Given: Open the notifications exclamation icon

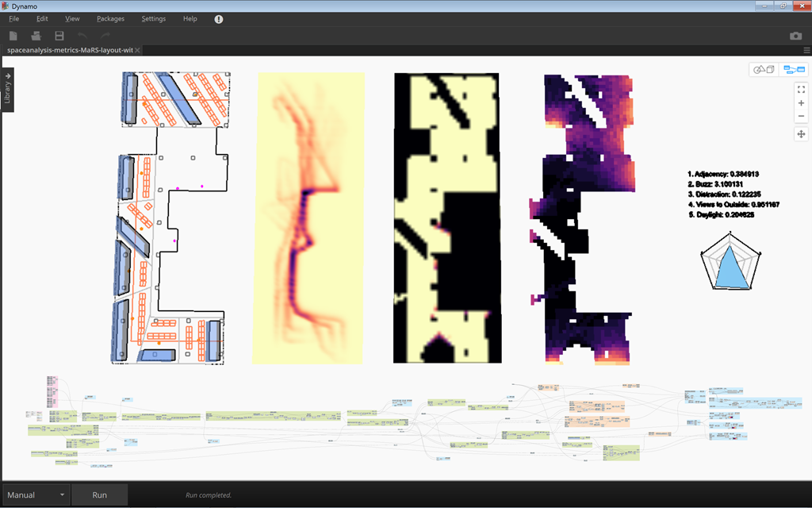Looking at the screenshot, I should (219, 19).
